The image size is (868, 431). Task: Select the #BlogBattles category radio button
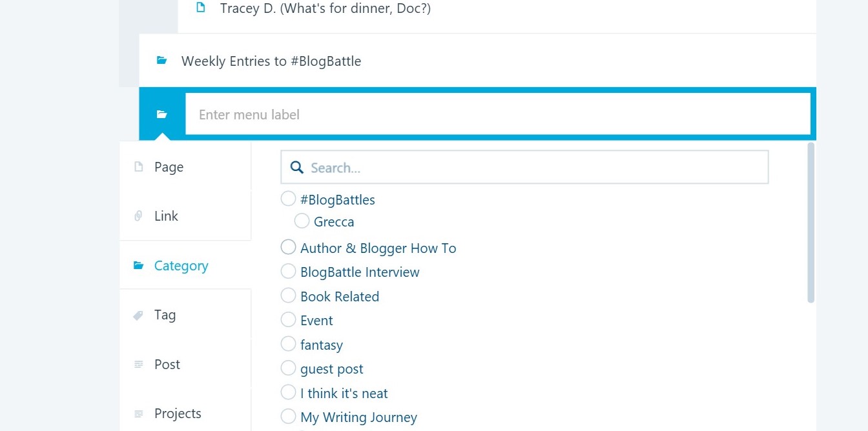coord(288,199)
